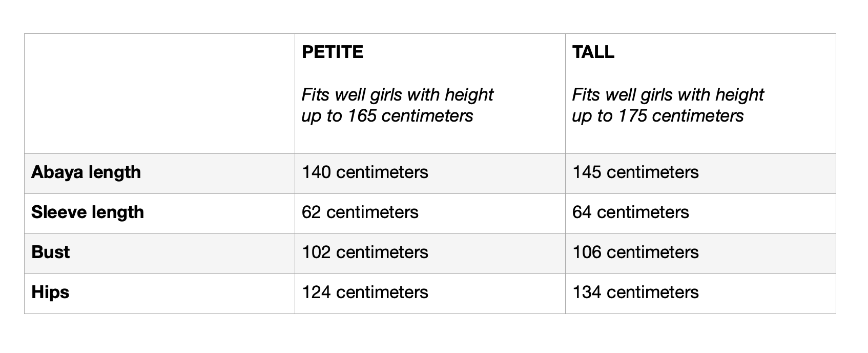Image resolution: width=868 pixels, height=353 pixels.
Task: Click the 'up to 175 centimeters' description
Action: (x=658, y=116)
